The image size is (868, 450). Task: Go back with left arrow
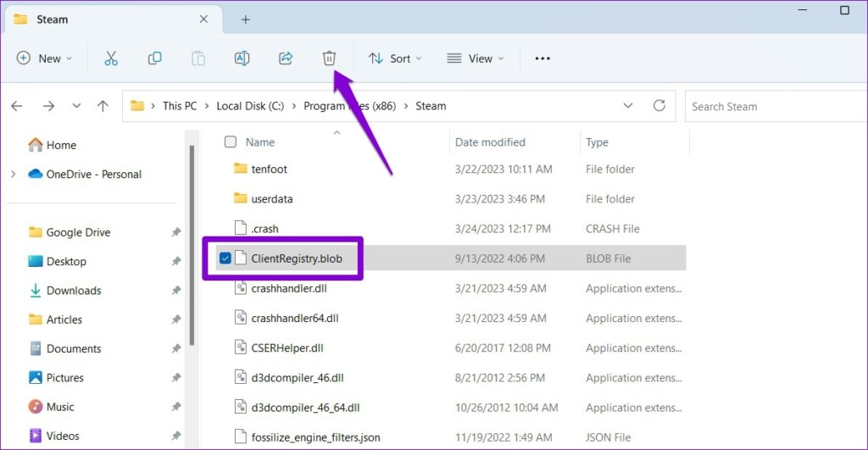pos(17,106)
